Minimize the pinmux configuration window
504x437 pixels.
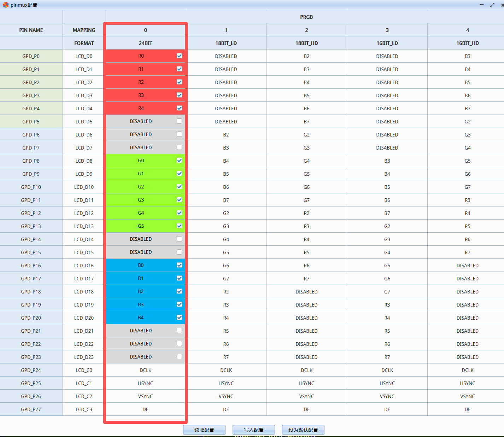point(481,5)
